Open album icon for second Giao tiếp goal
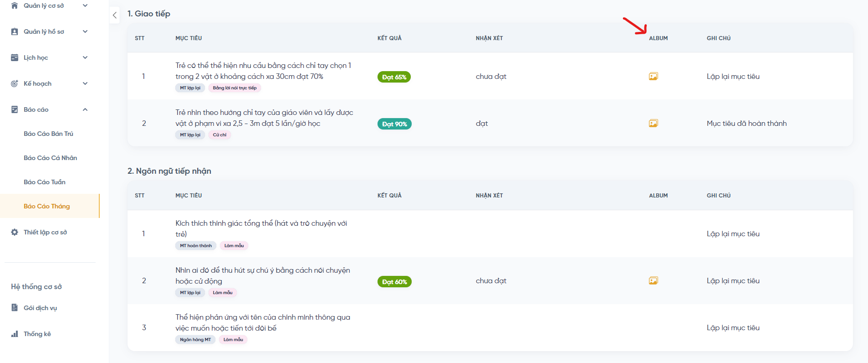868x363 pixels. click(653, 124)
